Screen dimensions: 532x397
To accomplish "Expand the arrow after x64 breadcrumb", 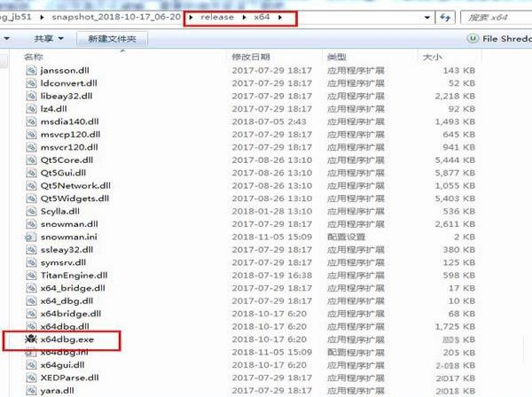I will (280, 18).
